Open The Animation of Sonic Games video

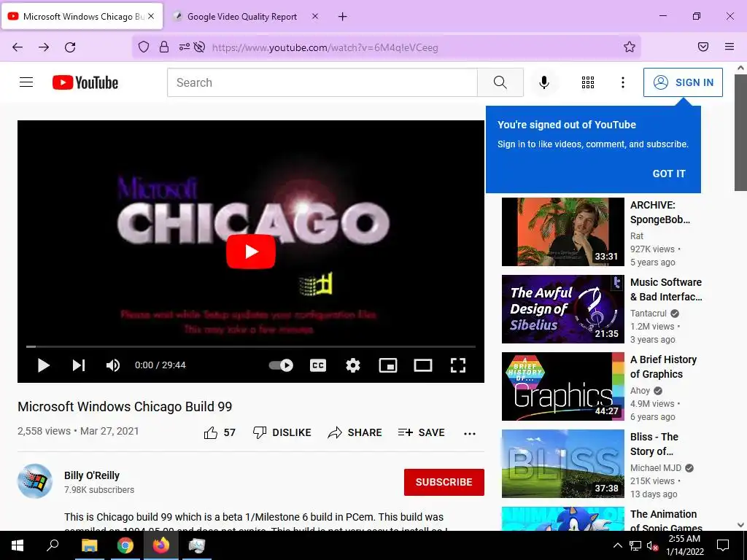coord(562,518)
